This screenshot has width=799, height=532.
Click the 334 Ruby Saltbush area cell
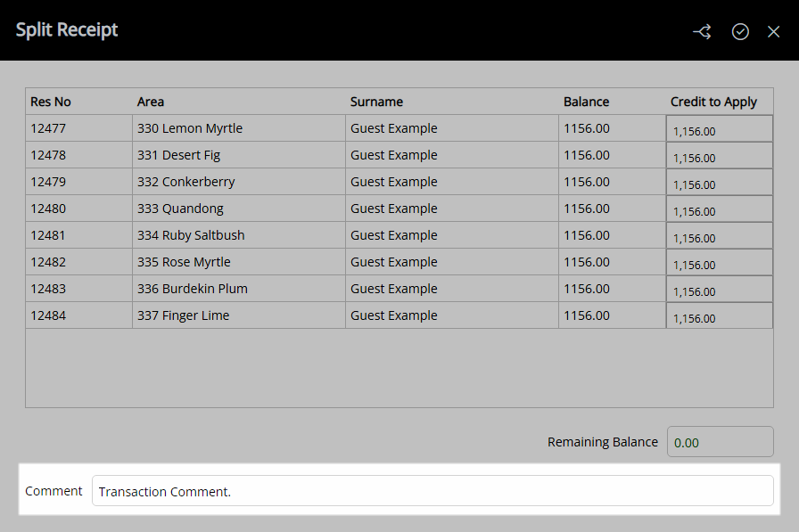pyautogui.click(x=239, y=235)
